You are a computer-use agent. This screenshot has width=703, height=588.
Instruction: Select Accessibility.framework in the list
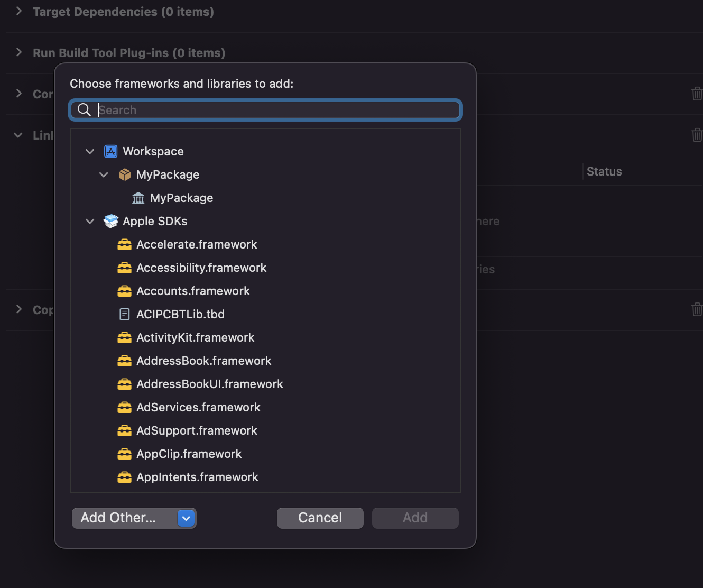click(x=265, y=268)
